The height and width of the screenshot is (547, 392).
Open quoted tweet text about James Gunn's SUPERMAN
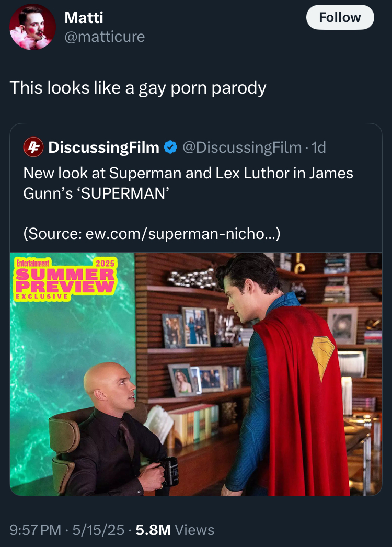(188, 183)
